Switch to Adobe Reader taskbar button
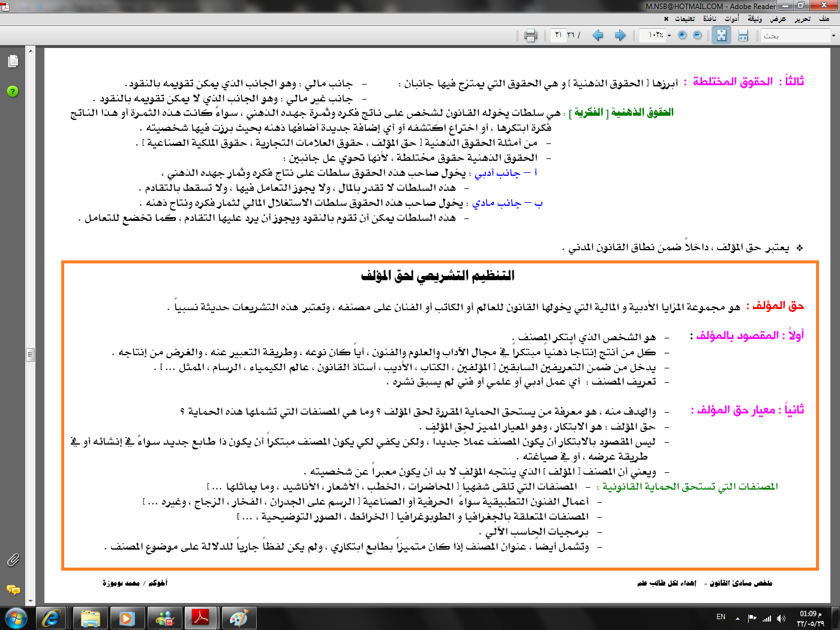Image resolution: width=840 pixels, height=630 pixels. (x=201, y=618)
